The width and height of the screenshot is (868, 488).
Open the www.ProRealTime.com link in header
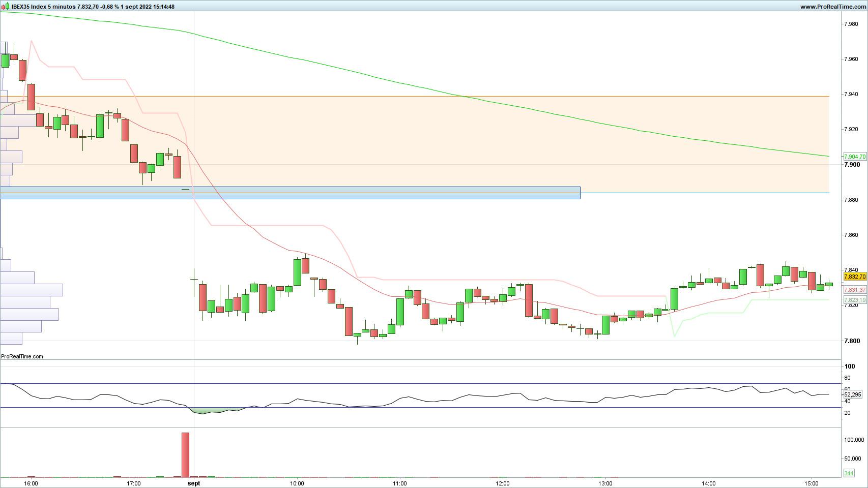[x=832, y=7]
